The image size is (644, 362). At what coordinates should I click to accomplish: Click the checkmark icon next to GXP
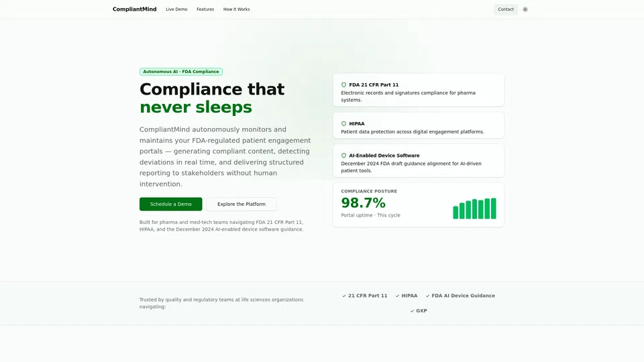point(412,311)
